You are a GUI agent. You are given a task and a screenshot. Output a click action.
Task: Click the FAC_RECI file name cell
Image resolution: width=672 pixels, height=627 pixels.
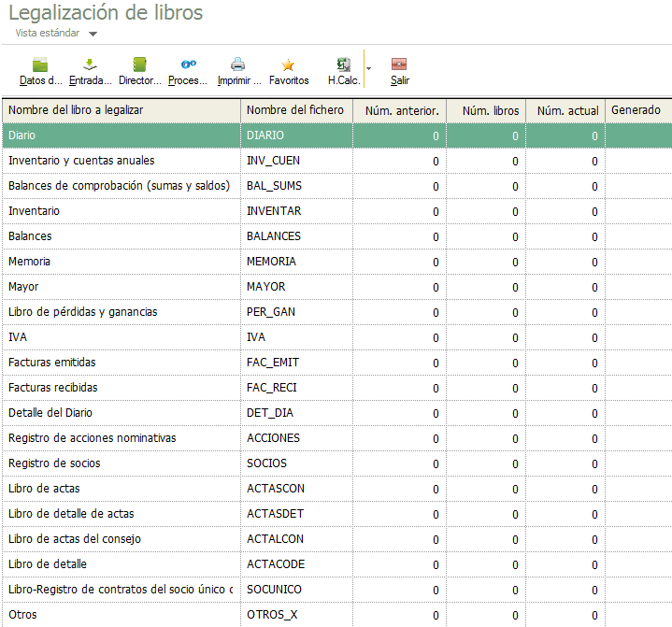click(x=296, y=388)
